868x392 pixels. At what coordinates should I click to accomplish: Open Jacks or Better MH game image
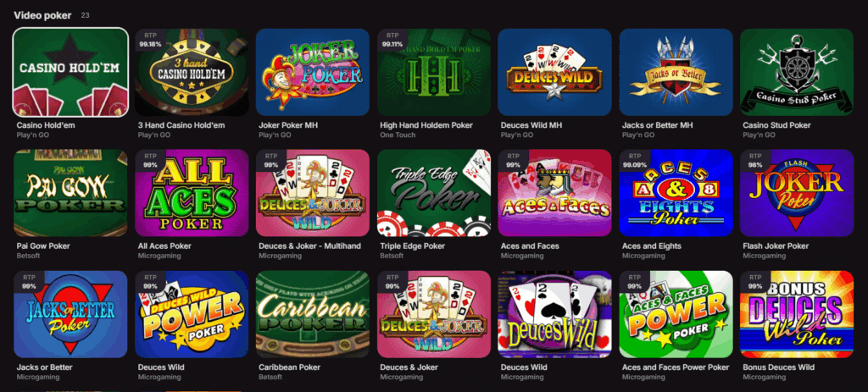click(676, 72)
